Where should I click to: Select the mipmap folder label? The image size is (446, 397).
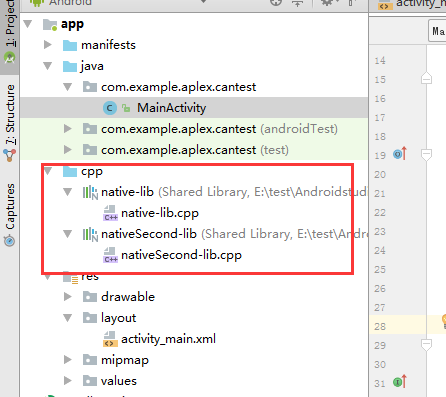125,360
